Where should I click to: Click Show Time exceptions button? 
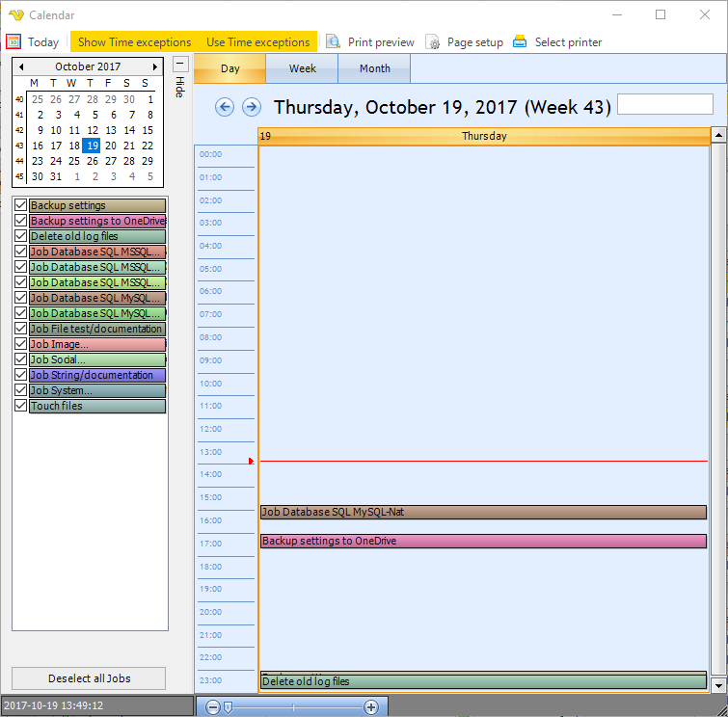(134, 41)
